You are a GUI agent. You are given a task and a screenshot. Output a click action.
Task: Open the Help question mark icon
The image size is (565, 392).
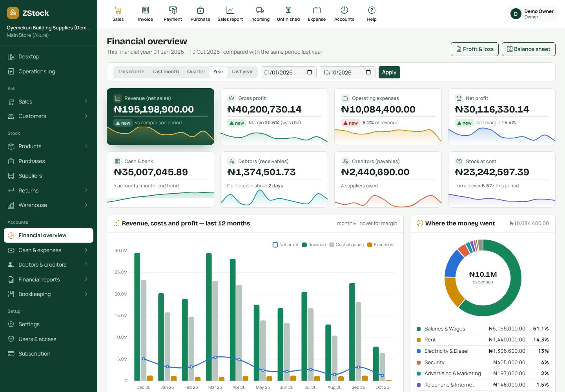click(x=372, y=10)
